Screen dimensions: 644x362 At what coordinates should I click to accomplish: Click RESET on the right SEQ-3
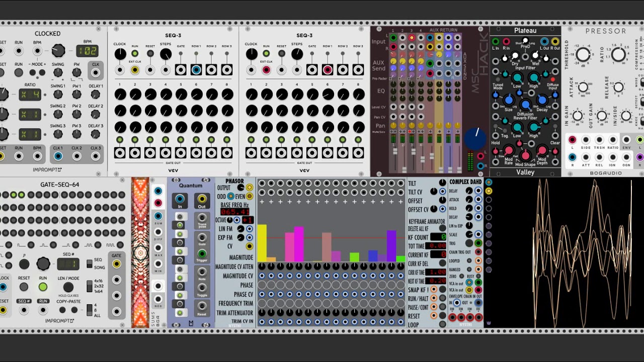tap(282, 53)
